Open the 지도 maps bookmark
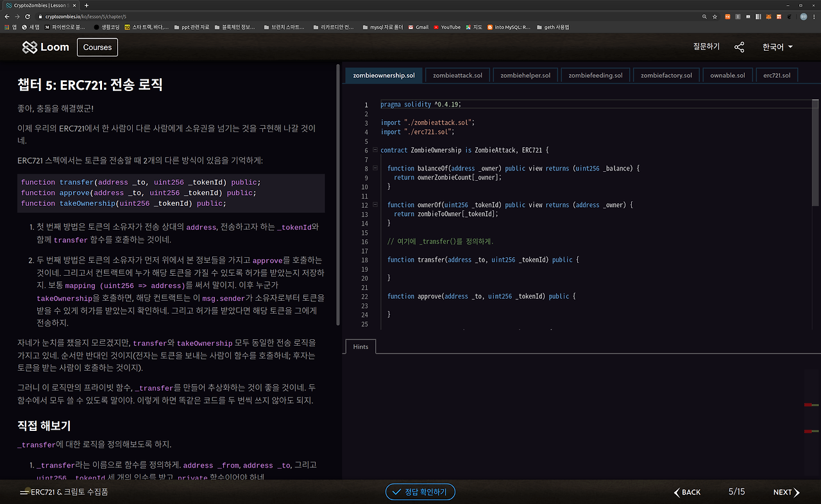The height and width of the screenshot is (504, 821). click(474, 27)
